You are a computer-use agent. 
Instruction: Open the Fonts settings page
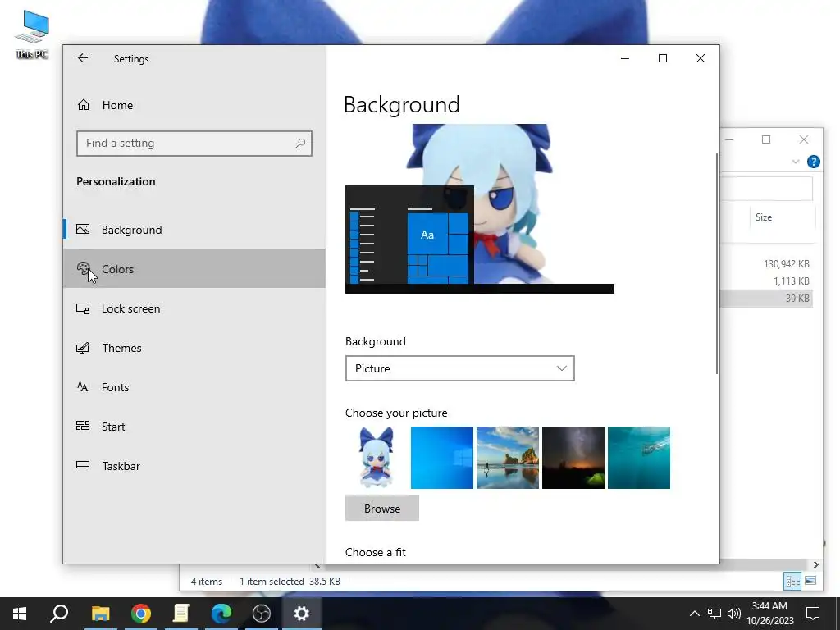pos(194,387)
